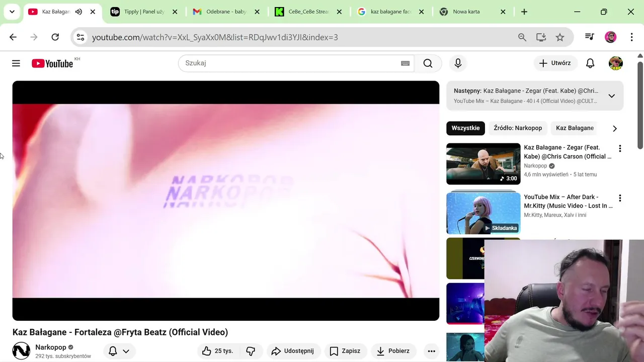Select the Źródło: Narkopop chip
This screenshot has height=362, width=644.
pos(518,128)
